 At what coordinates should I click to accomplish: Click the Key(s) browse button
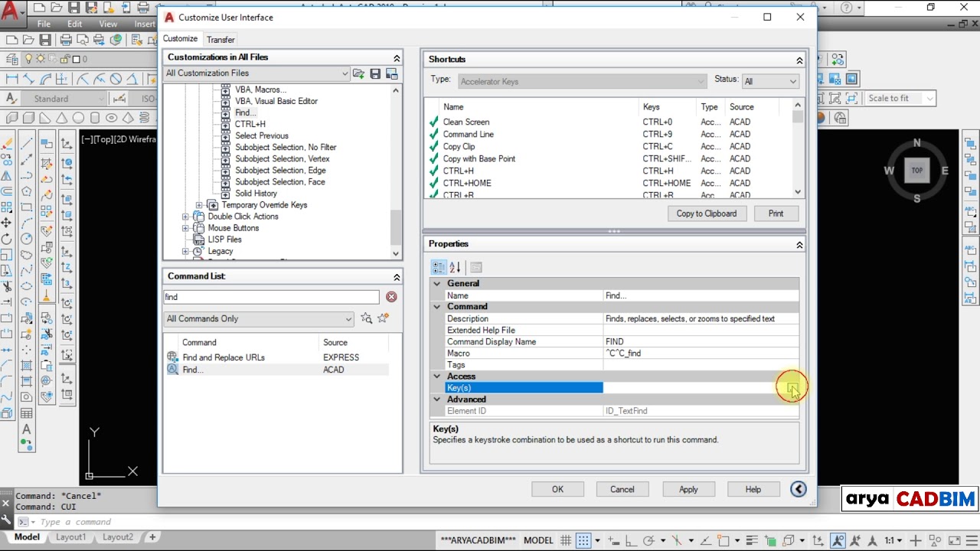(x=792, y=388)
